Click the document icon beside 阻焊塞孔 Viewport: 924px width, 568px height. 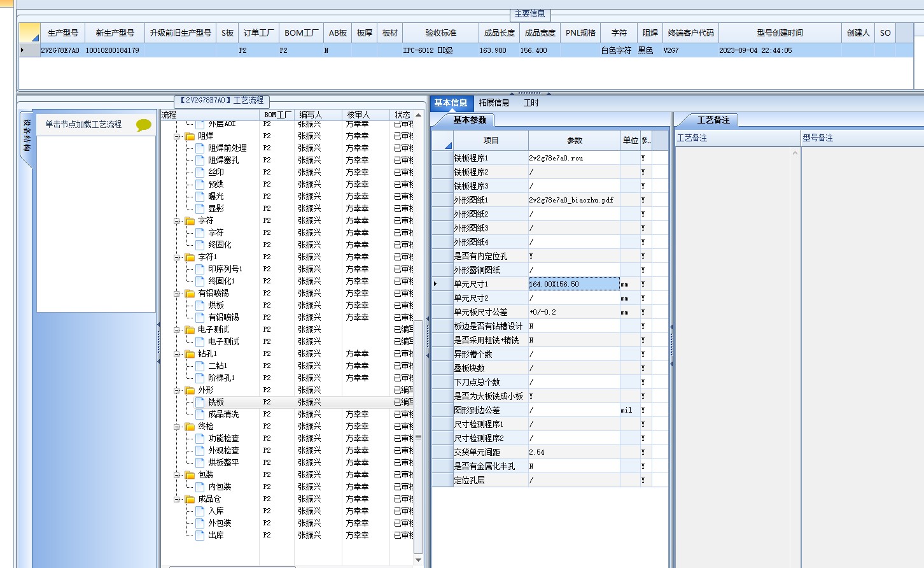(200, 160)
